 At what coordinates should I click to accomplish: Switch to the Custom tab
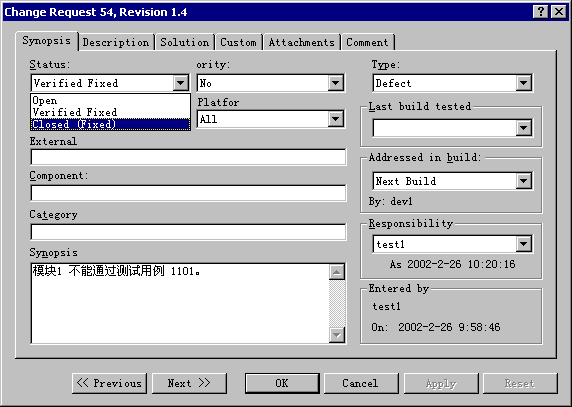point(239,42)
